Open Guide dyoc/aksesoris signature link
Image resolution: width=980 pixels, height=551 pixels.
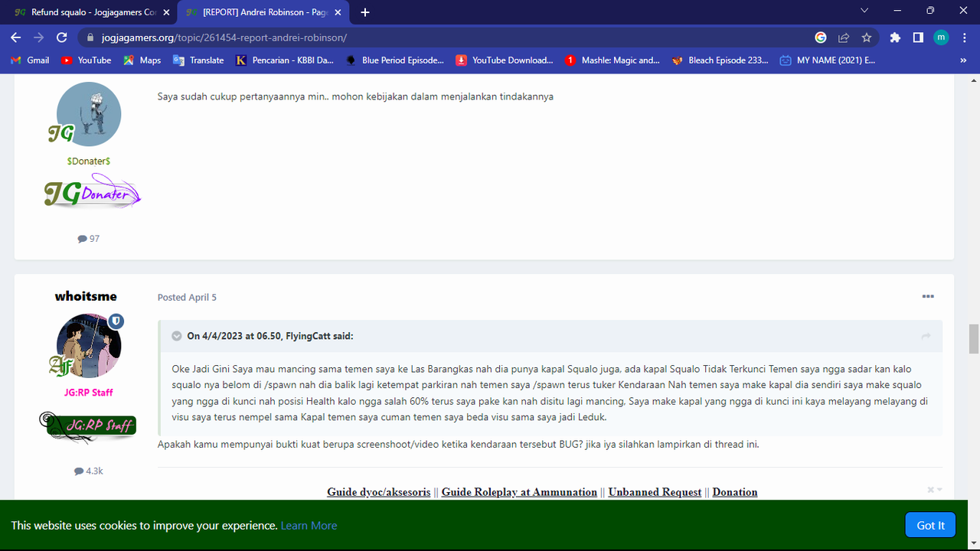[379, 492]
